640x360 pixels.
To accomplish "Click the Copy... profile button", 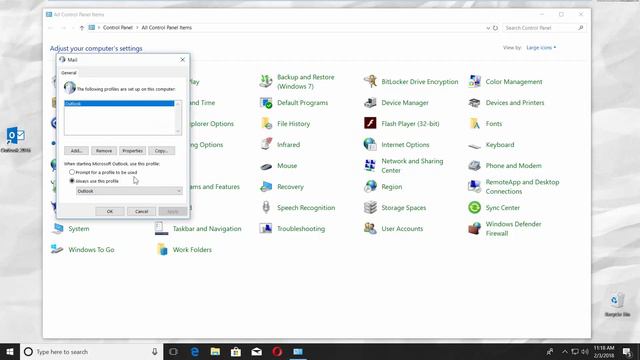I will tap(162, 151).
